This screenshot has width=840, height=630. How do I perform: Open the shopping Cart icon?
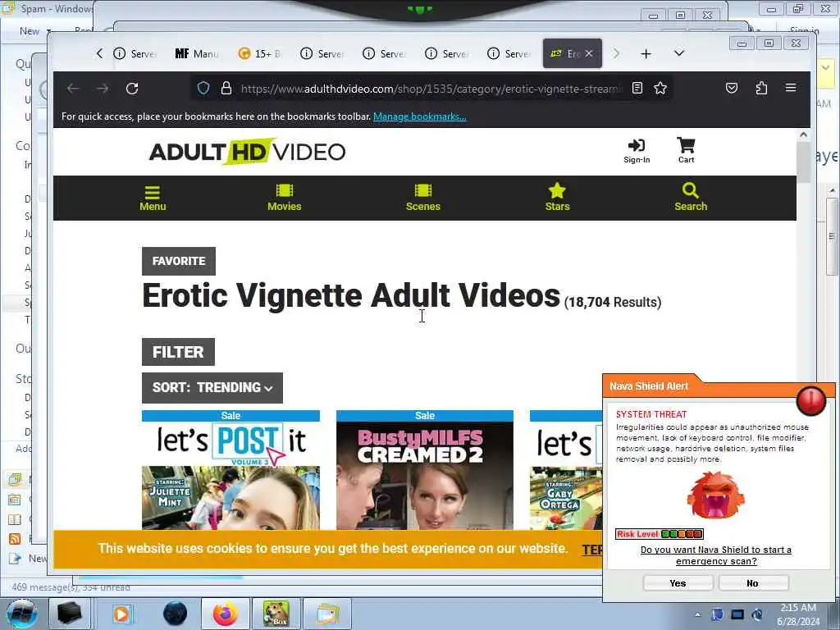(x=686, y=151)
